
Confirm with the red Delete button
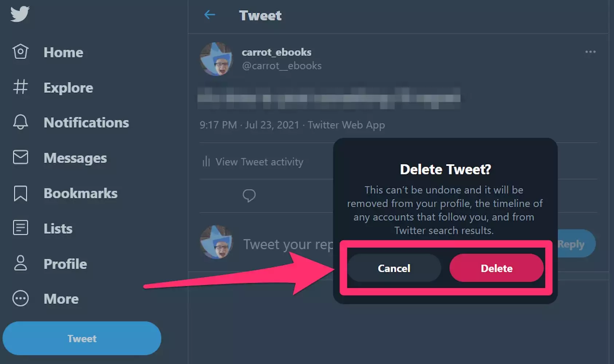click(496, 268)
